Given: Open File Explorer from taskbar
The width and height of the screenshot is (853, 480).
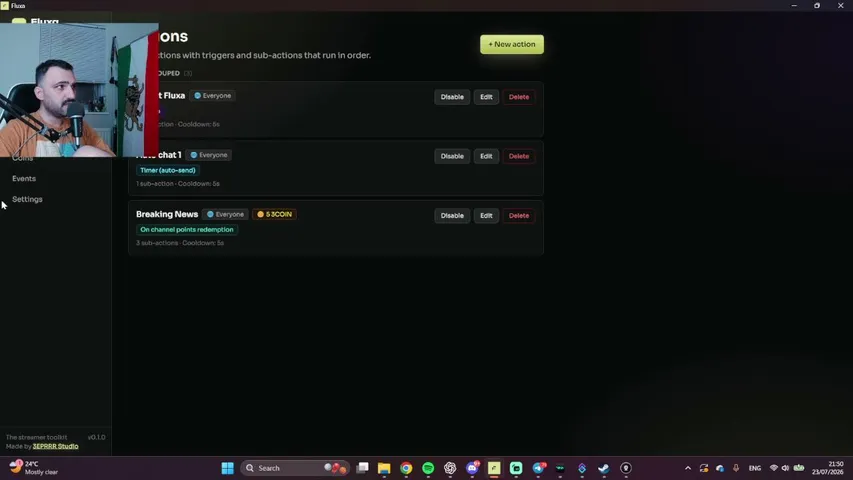Looking at the screenshot, I should [384, 468].
